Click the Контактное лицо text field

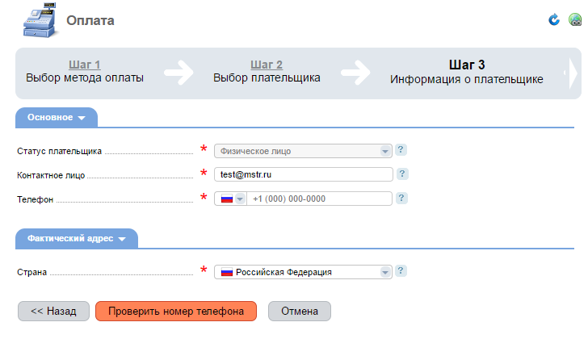[304, 174]
